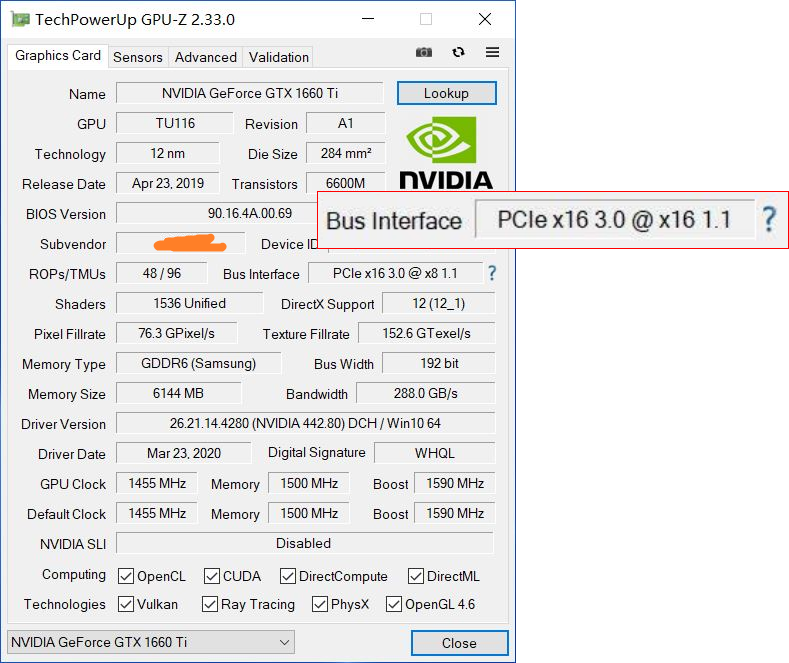Click the Default Clock row Memory field 1500 MHz

[308, 514]
